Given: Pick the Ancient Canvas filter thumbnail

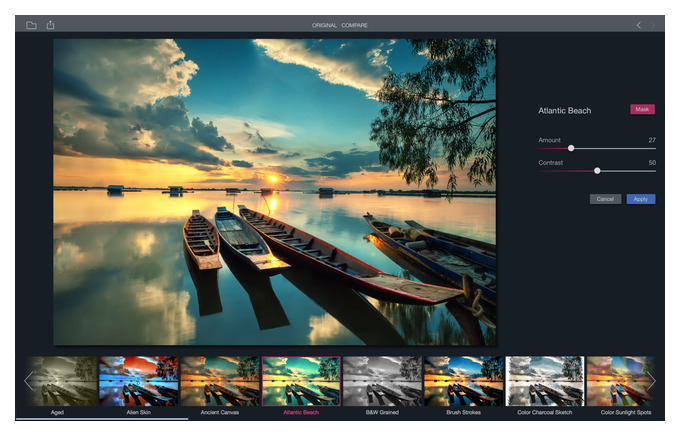Looking at the screenshot, I should pos(220,381).
